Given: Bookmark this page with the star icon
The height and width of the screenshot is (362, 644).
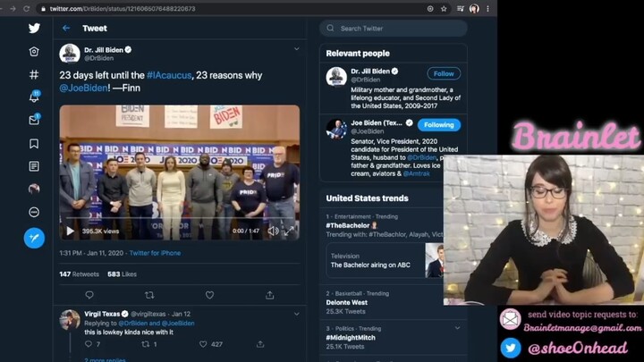Looking at the screenshot, I should click(444, 9).
